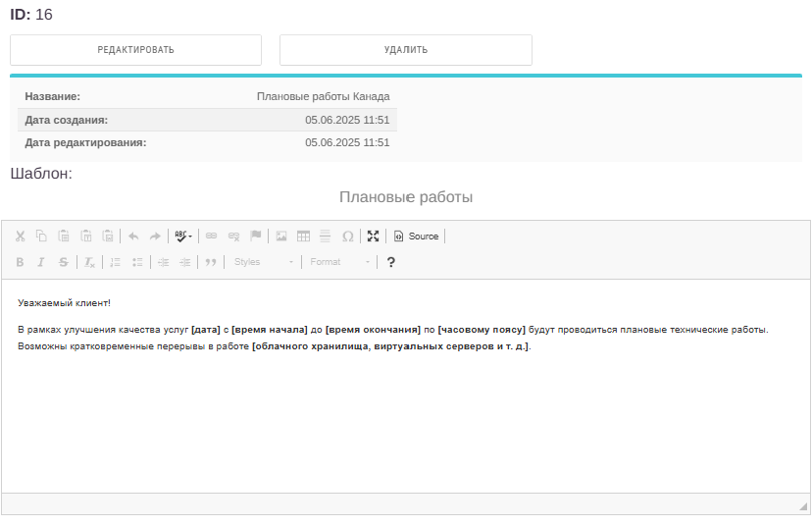Viewport: 812px width, 526px height.
Task: Click the text Уважаемый клиент!
Action: pos(64,303)
